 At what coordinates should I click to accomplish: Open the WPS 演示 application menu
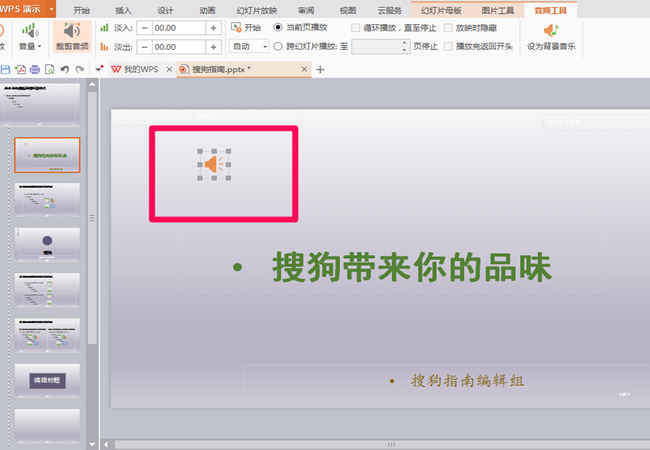point(27,9)
